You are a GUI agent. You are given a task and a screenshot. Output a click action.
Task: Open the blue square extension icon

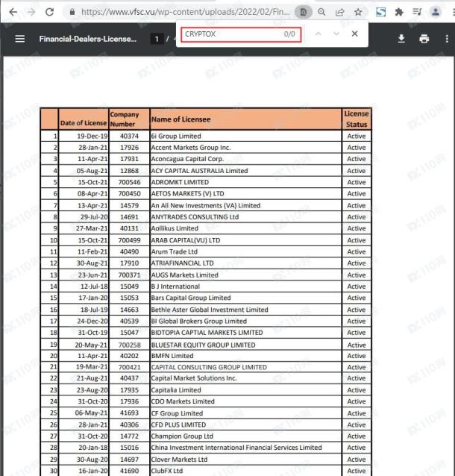point(380,12)
